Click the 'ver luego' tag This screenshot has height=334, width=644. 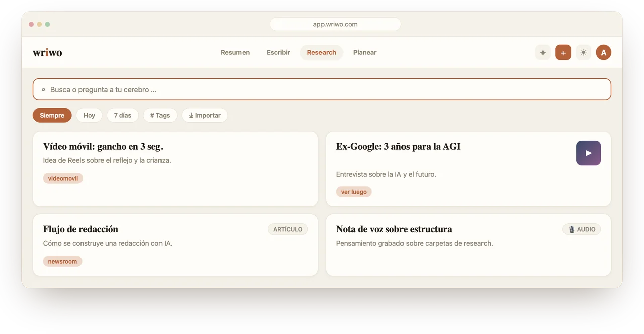point(354,192)
